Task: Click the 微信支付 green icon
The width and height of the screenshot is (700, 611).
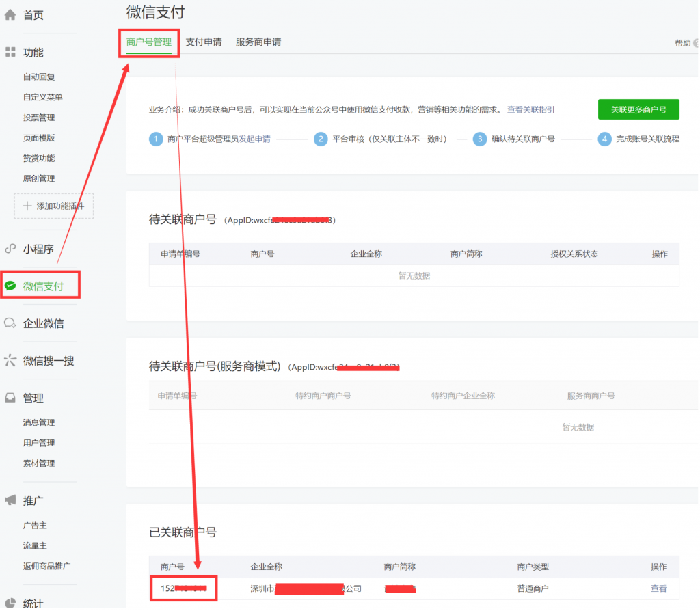Action: pos(10,286)
